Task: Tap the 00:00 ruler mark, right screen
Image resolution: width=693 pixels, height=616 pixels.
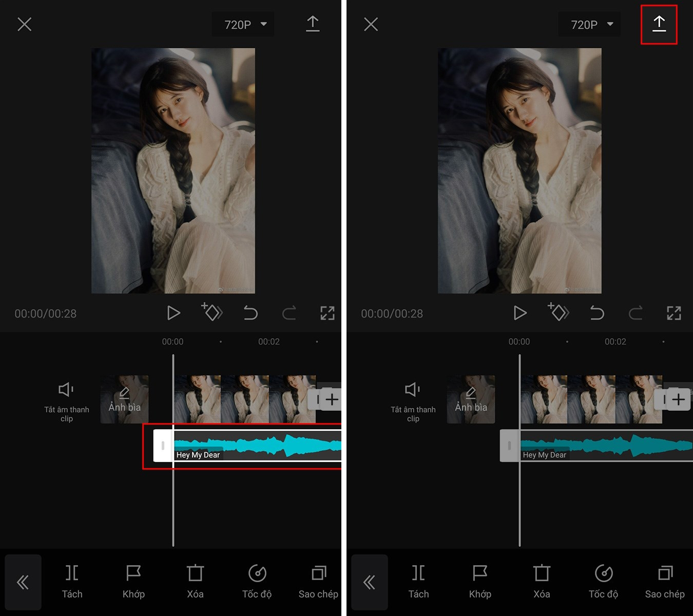Action: point(519,342)
